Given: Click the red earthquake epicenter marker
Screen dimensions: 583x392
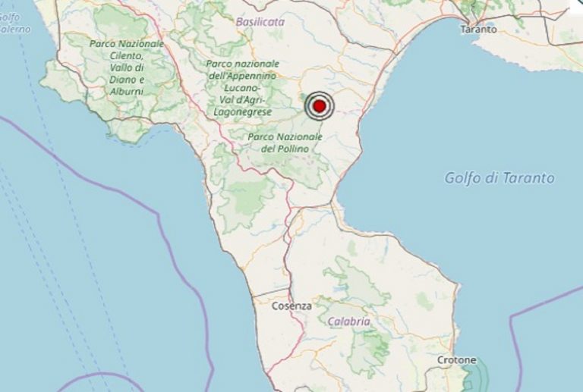Looking at the screenshot, I should click(320, 106).
